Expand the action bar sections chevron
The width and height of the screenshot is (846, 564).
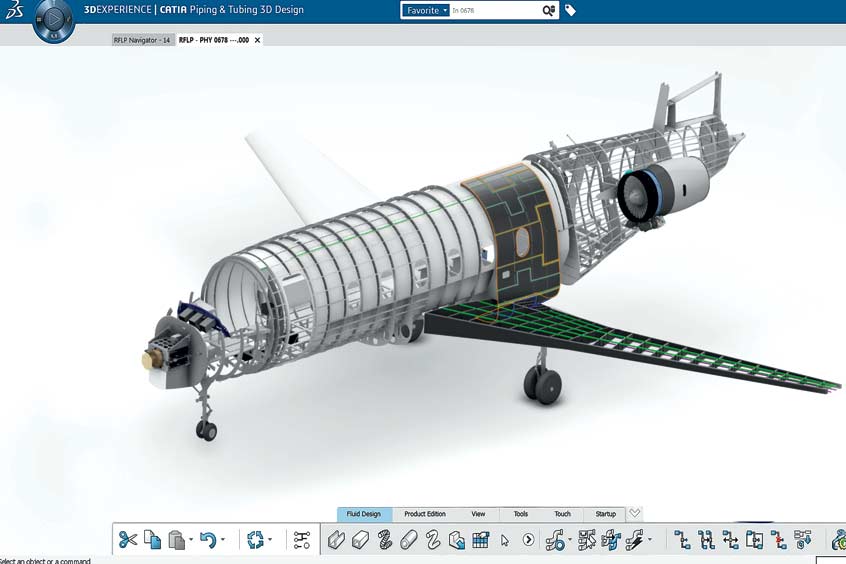click(x=635, y=513)
